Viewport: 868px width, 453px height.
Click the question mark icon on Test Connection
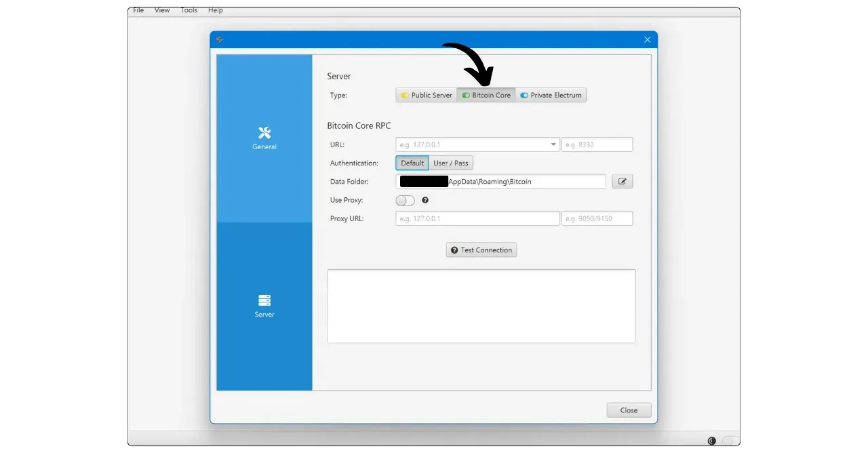tap(454, 250)
